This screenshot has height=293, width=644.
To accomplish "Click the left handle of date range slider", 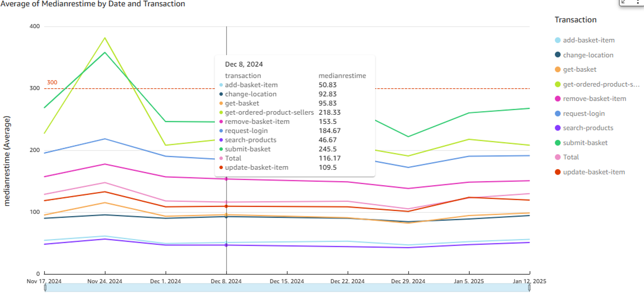I will tap(45, 288).
